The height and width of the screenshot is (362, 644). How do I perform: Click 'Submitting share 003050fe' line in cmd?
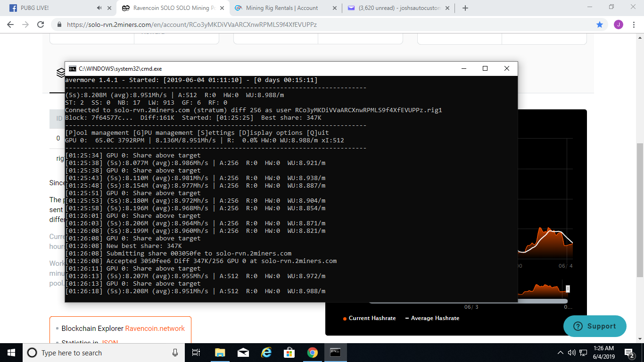click(x=178, y=253)
